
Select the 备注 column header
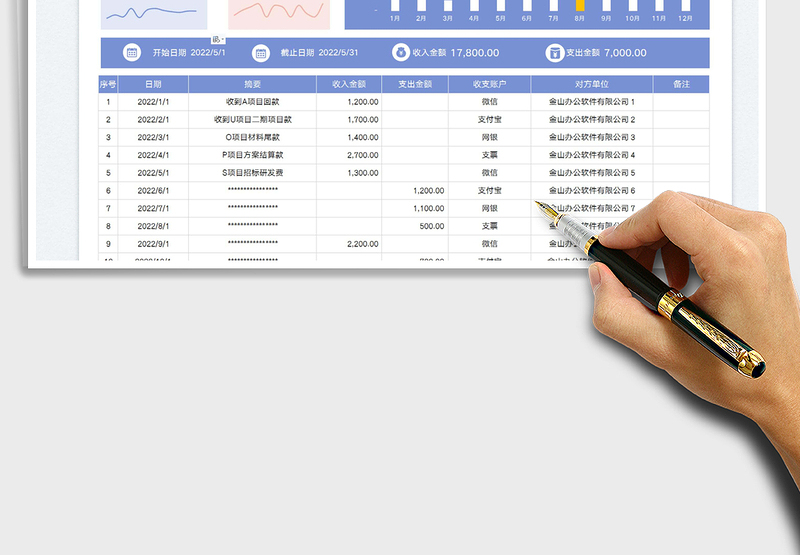681,85
